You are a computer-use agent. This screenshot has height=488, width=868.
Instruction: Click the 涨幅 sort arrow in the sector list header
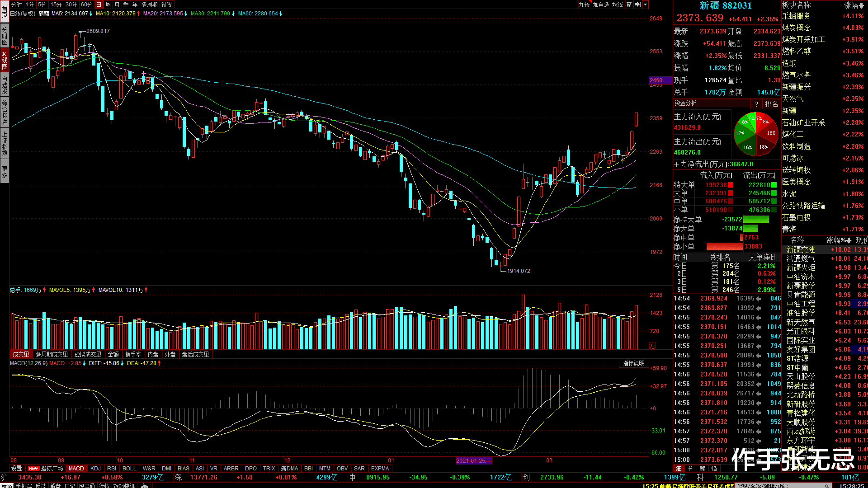click(861, 5)
